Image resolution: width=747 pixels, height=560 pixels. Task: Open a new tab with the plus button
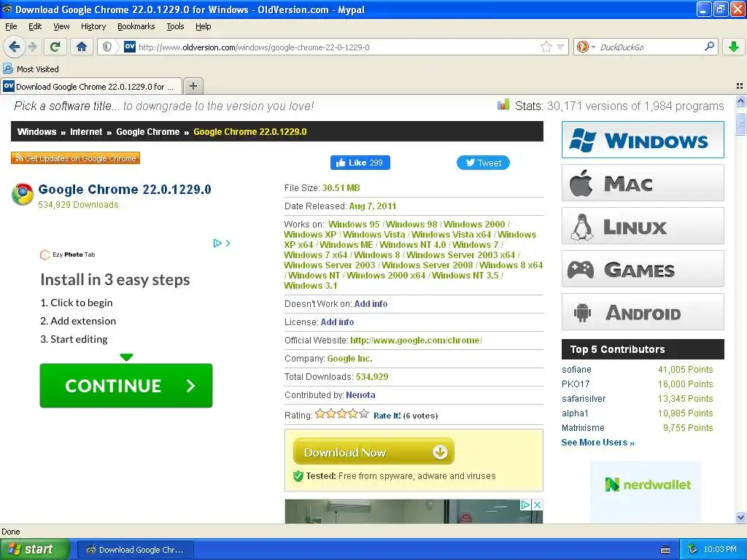coord(193,86)
